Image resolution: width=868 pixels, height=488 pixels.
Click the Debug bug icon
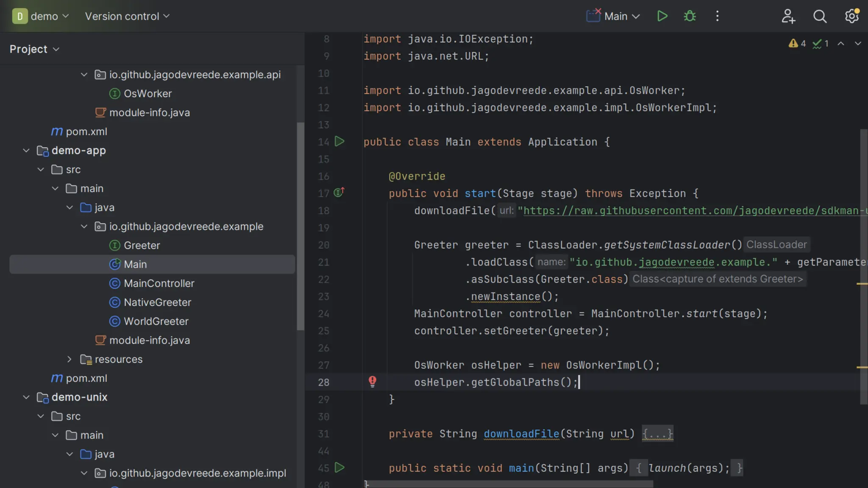click(x=690, y=16)
